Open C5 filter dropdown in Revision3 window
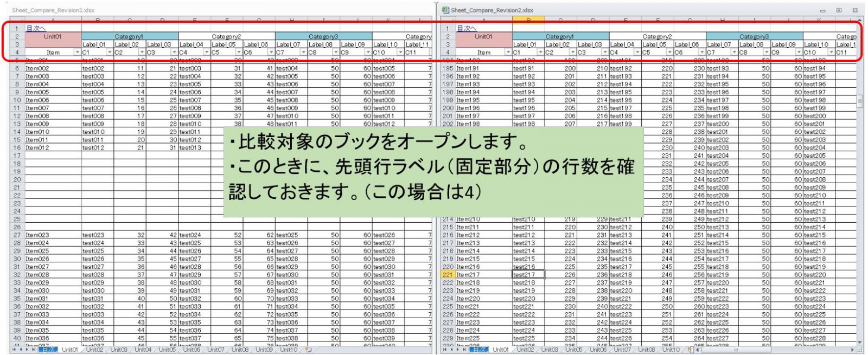The height and width of the screenshot is (355, 868). 239,53
